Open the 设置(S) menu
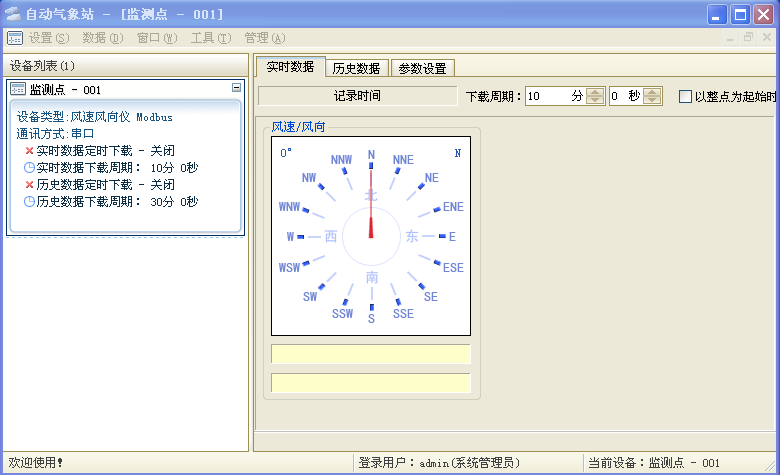This screenshot has width=780, height=475. coord(48,38)
